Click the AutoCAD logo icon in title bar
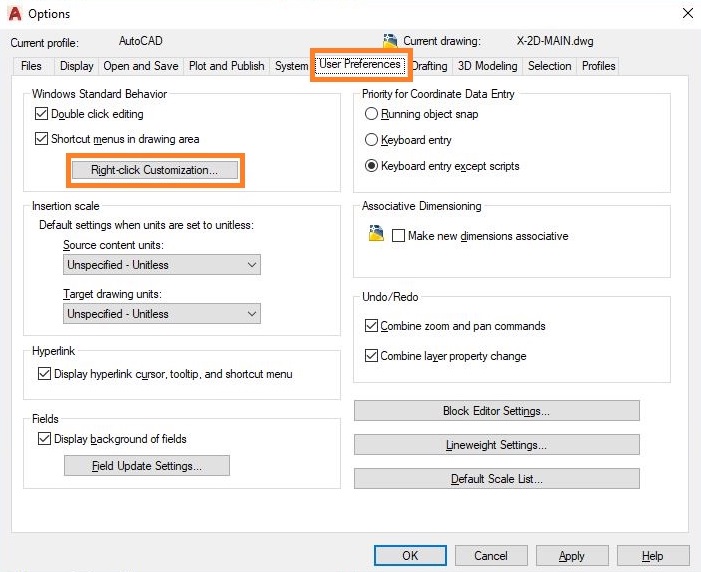The width and height of the screenshot is (701, 572). click(14, 13)
